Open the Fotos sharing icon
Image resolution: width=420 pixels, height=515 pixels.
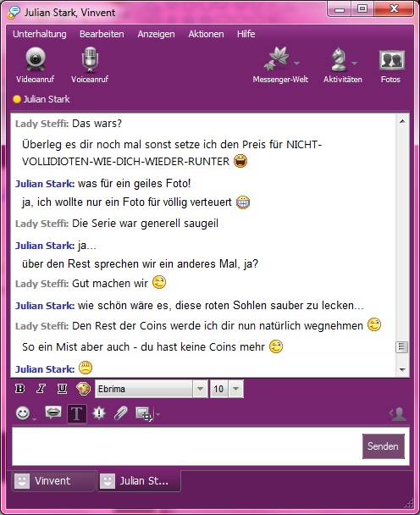(391, 60)
